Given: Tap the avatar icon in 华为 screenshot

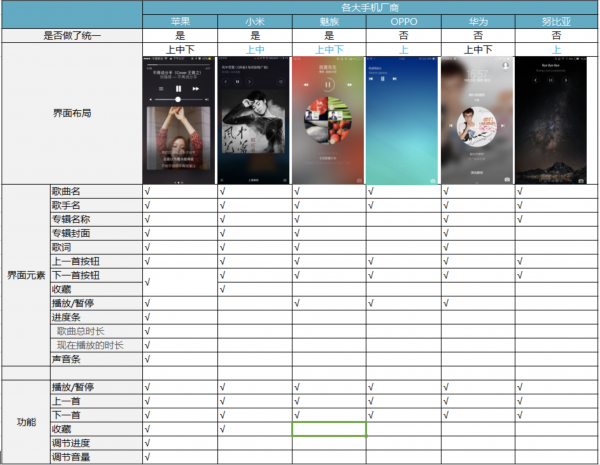Looking at the screenshot, I should pyautogui.click(x=505, y=65).
